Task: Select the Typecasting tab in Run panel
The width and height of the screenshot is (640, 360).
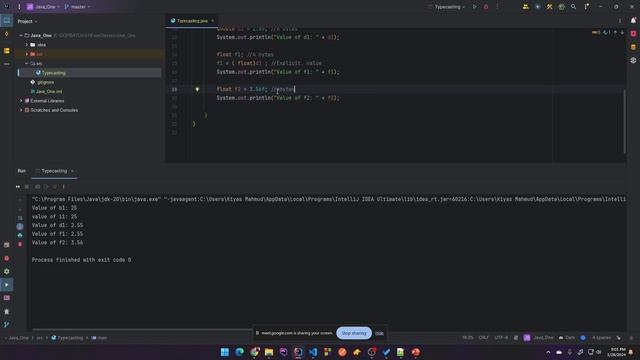Action: click(54, 171)
